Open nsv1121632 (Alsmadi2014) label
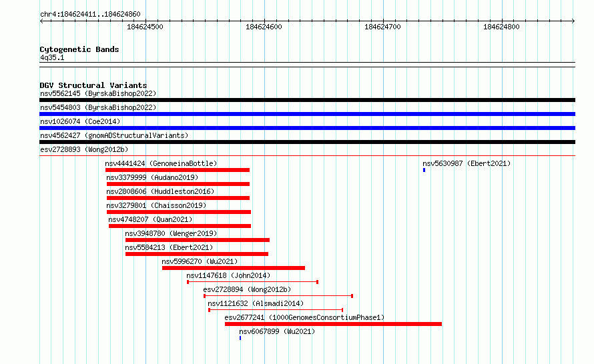This screenshot has width=594, height=364. (x=256, y=303)
